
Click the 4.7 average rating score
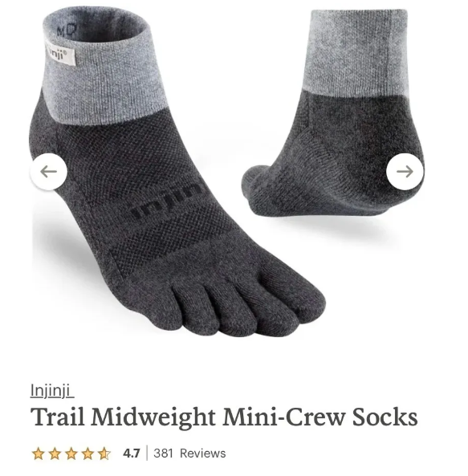click(132, 454)
